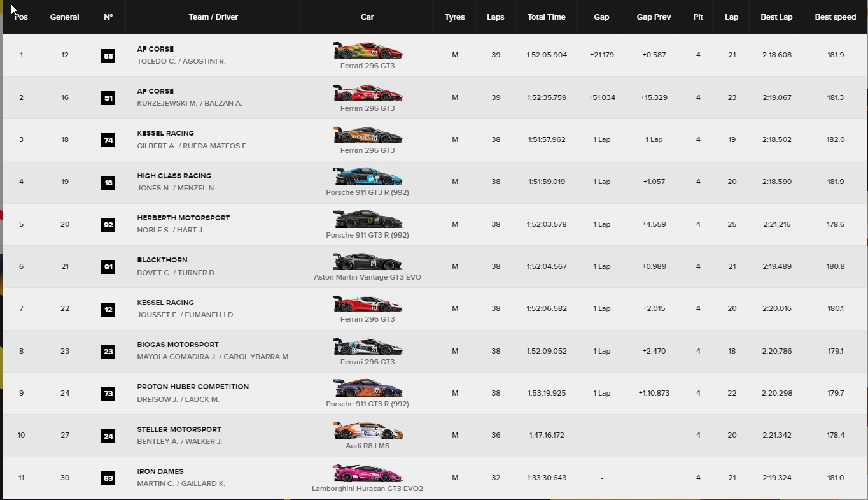
Task: Click the Tyres column header
Action: (454, 17)
